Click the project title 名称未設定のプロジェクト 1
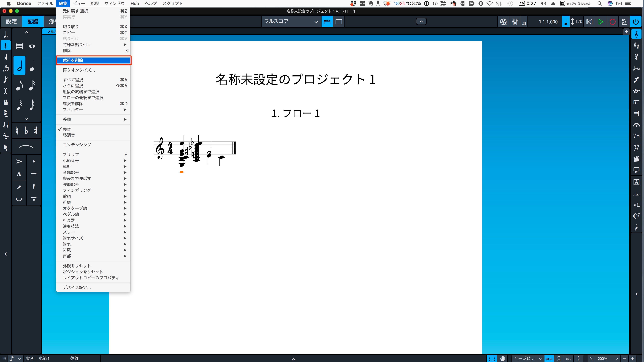 coord(296,80)
